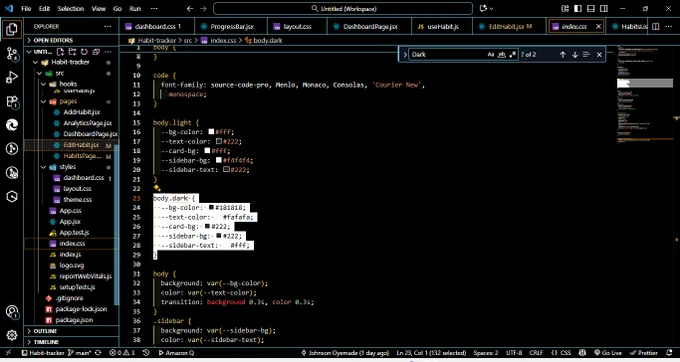The width and height of the screenshot is (680, 362).
Task: Close the find widget
Action: (599, 55)
